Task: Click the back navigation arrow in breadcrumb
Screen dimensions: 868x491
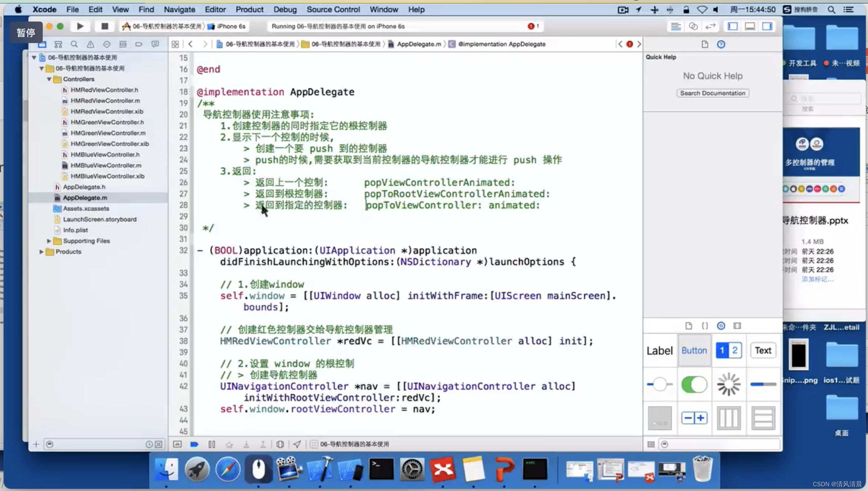Action: coord(191,43)
